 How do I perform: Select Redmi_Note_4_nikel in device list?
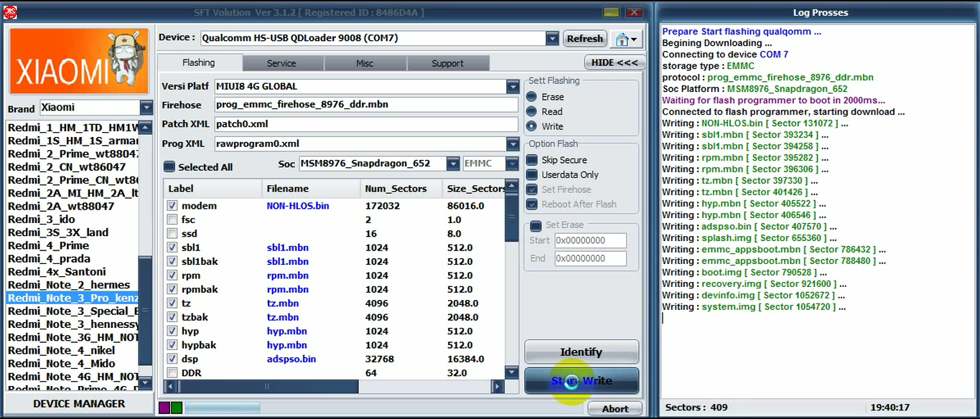click(73, 350)
